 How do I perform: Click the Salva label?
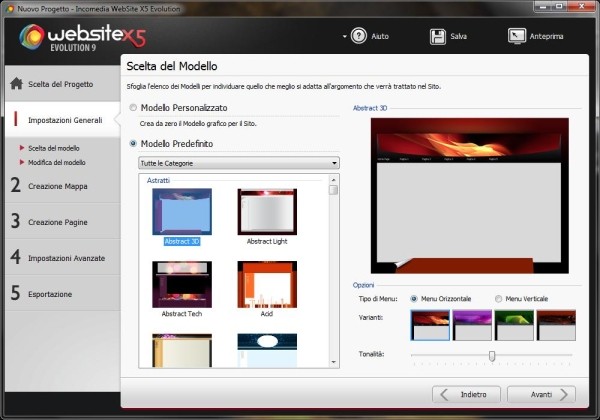(458, 36)
